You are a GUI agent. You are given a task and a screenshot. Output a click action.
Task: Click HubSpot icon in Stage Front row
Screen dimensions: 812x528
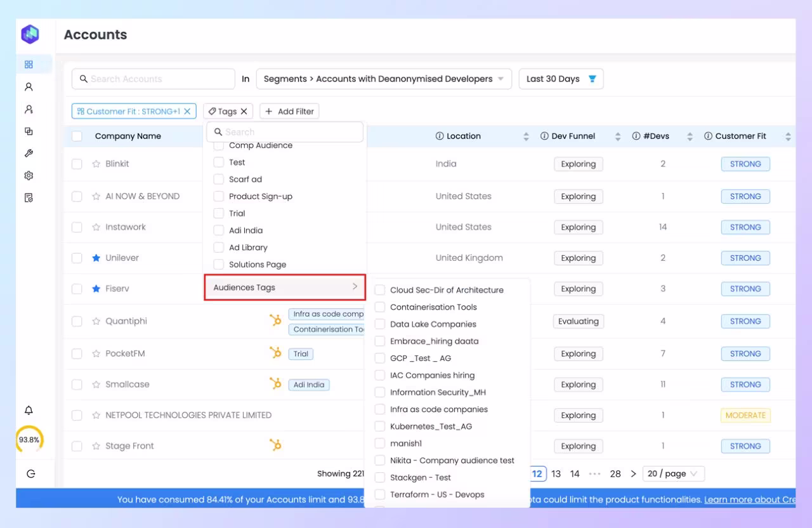click(x=275, y=445)
